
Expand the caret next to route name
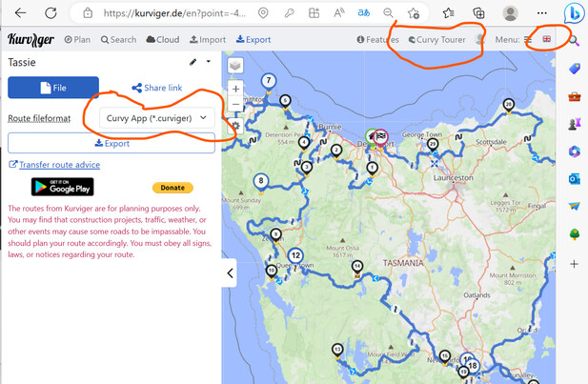click(x=208, y=62)
